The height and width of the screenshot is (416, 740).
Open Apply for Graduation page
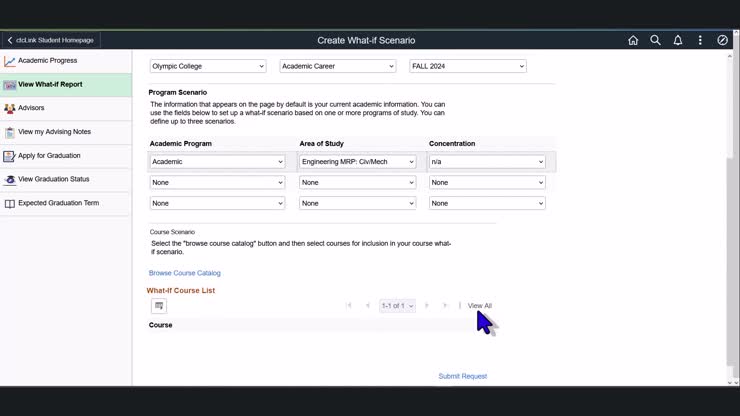pyautogui.click(x=49, y=156)
